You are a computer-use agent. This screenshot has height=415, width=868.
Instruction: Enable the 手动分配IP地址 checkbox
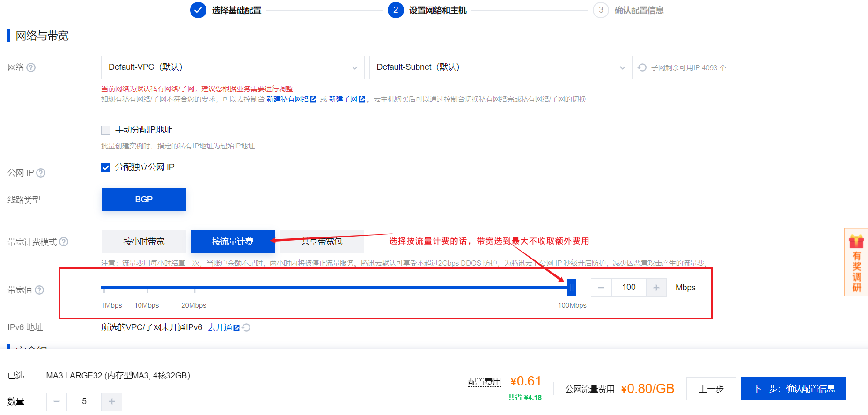pos(106,130)
